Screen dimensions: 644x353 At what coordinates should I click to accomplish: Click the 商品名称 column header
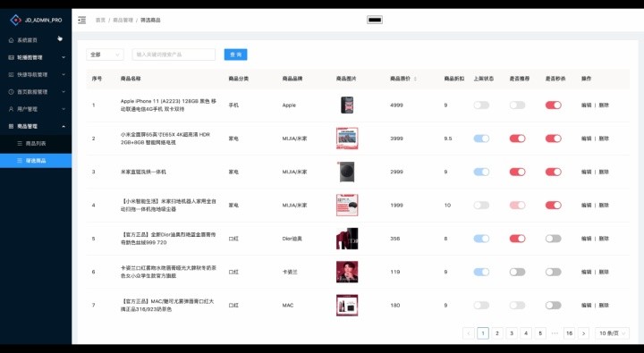click(x=131, y=79)
